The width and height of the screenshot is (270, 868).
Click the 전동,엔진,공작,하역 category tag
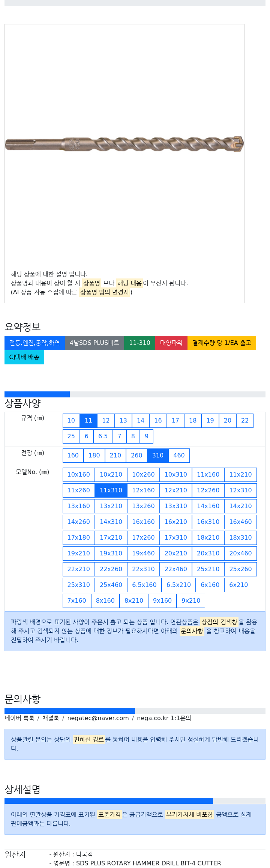[x=34, y=343]
